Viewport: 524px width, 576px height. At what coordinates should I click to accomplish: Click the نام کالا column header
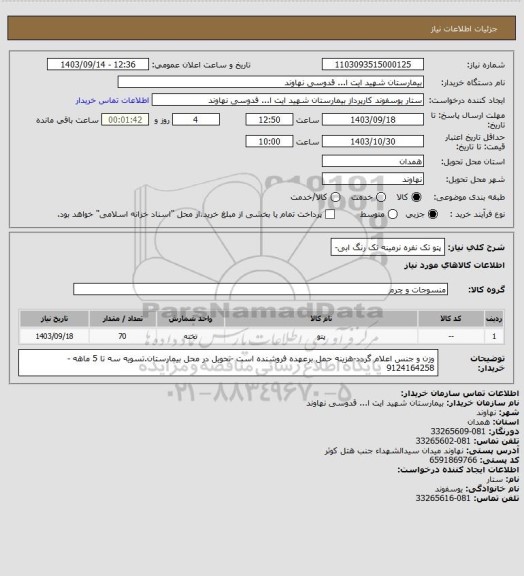321,318
